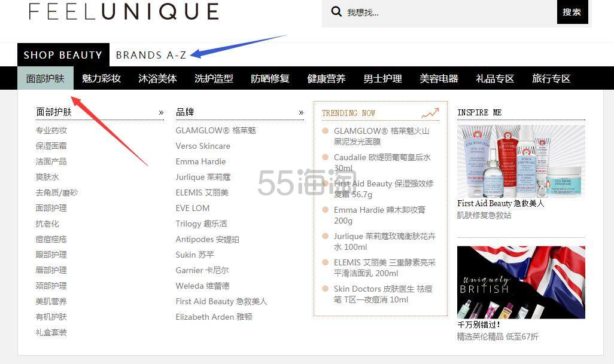614x364 pixels.
Task: Open the FEELUNIQUE logo homepage link
Action: click(124, 11)
